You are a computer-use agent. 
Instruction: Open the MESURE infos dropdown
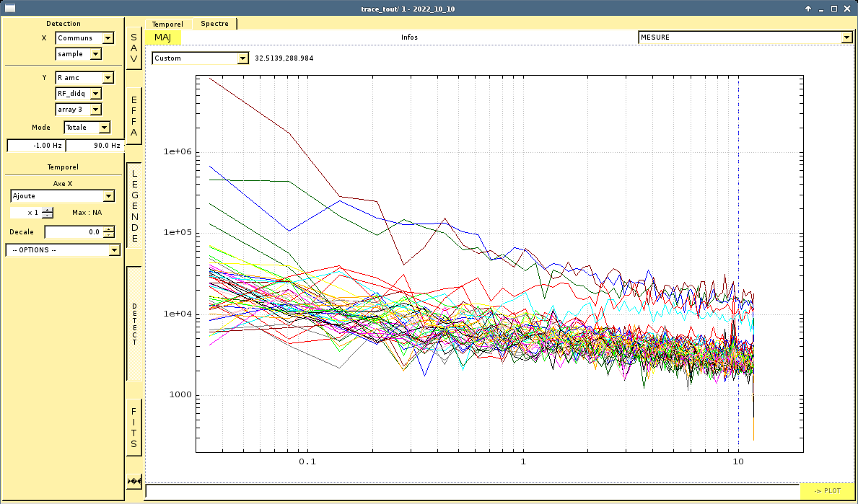[745, 37]
